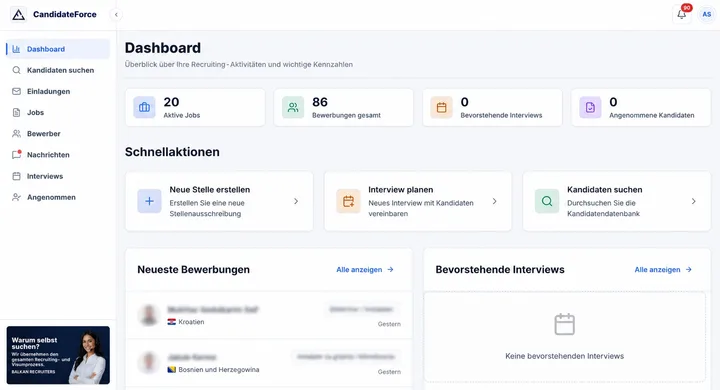Image resolution: width=720 pixels, height=390 pixels.
Task: Click the arrow next to Neueste Bewerbungen Alle anzeigen
Action: click(390, 270)
